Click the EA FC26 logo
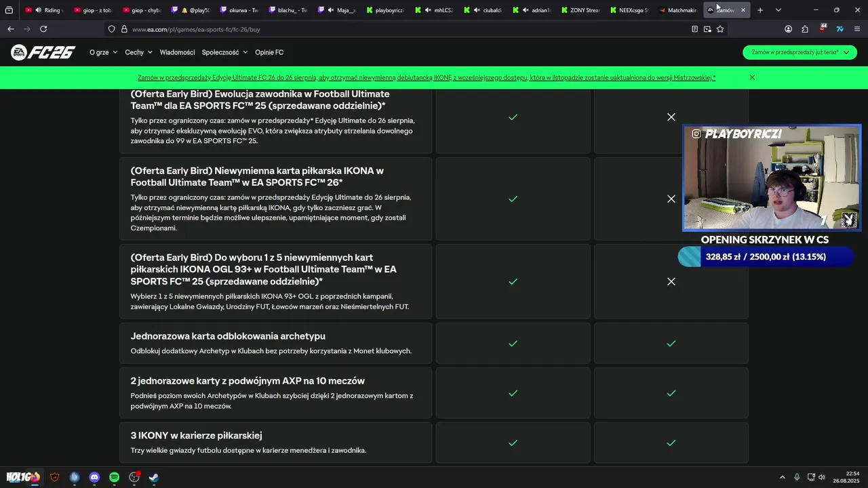868x488 pixels. pyautogui.click(x=42, y=52)
